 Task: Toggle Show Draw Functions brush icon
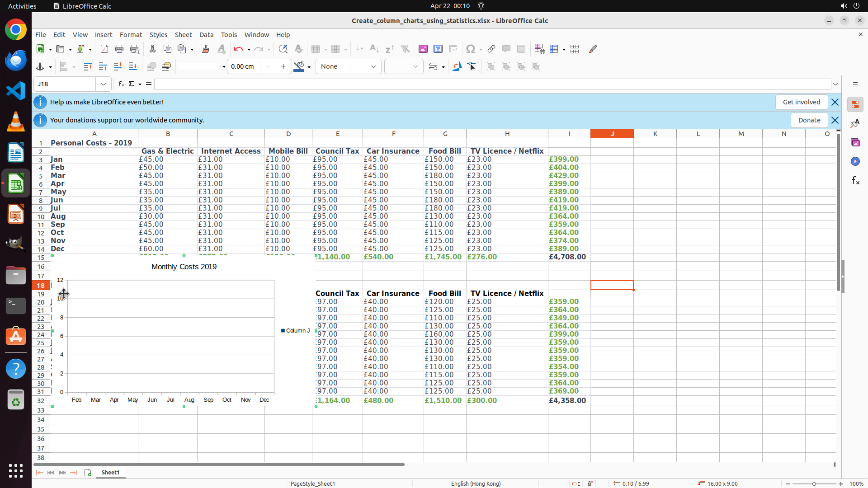click(x=593, y=49)
